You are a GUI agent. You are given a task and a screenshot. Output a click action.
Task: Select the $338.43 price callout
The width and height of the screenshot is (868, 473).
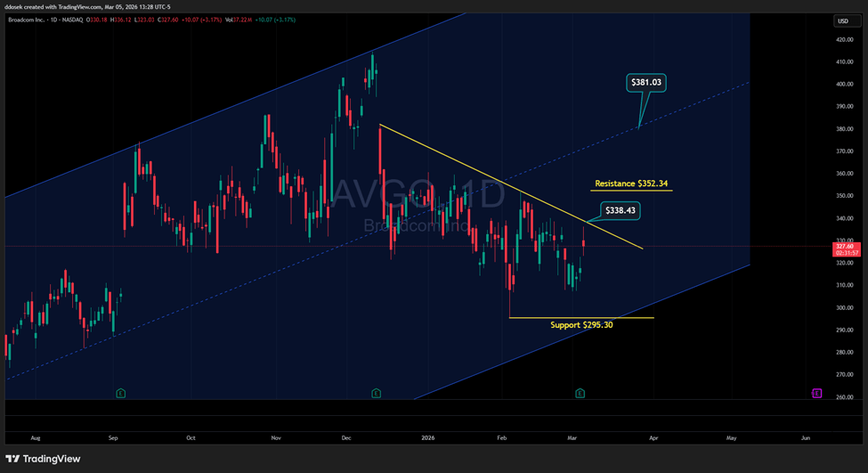[620, 210]
